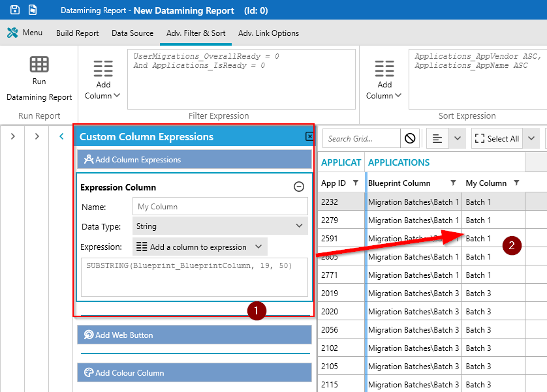Select the cell with App ID 2102

341,348
